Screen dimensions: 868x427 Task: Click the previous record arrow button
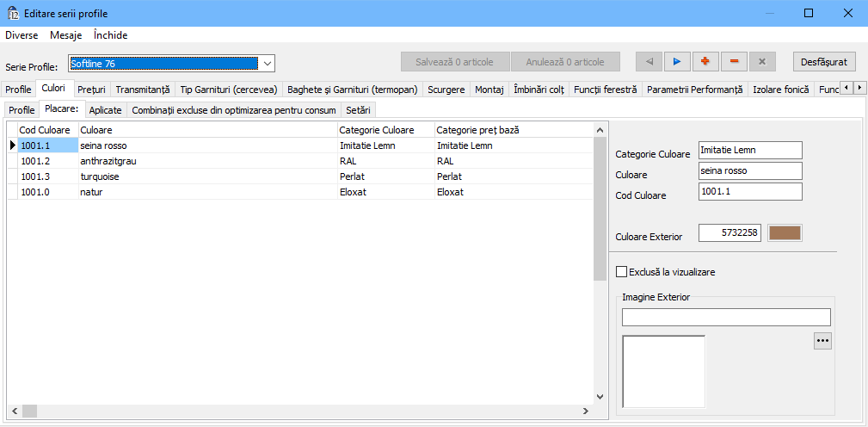649,62
